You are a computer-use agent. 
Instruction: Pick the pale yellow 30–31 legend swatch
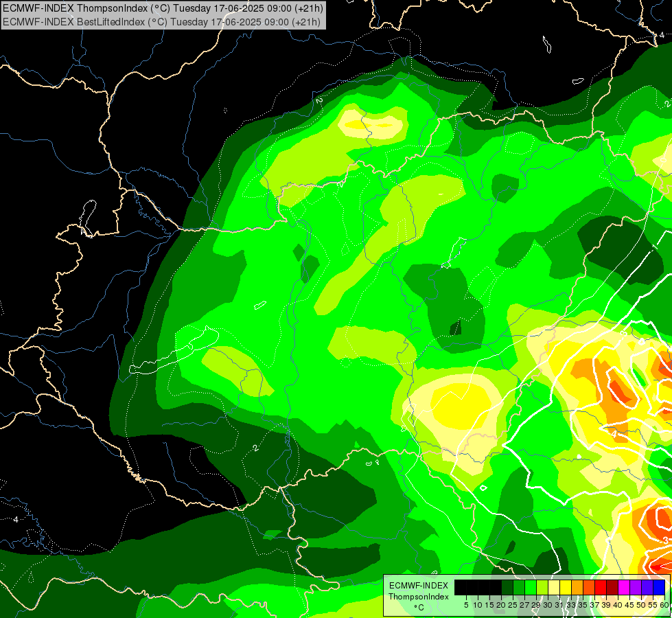tap(554, 588)
